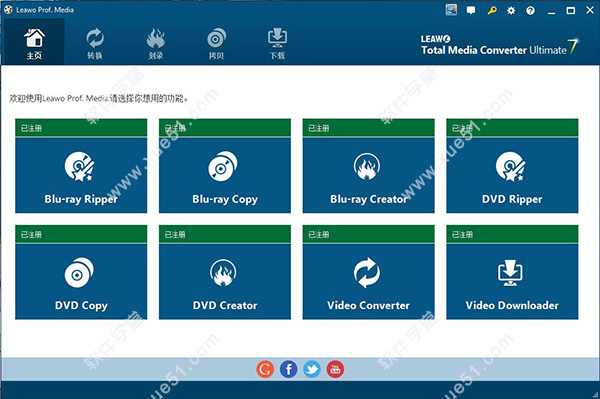Click the 已注册 label above Blu-ray Copy
Screen dimensions: 600x399
pos(175,128)
